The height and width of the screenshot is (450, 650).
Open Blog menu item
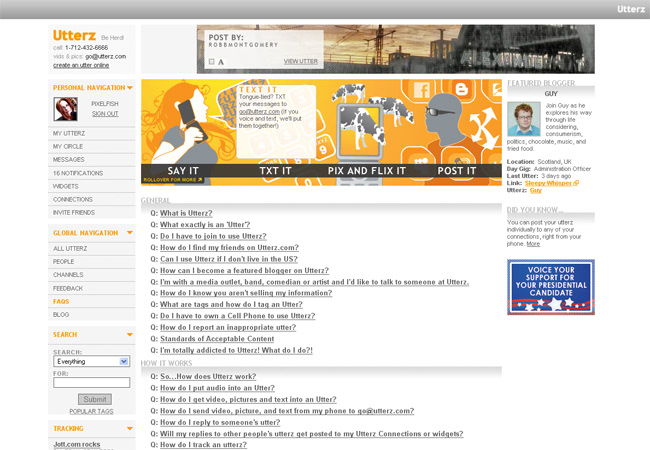(92, 315)
